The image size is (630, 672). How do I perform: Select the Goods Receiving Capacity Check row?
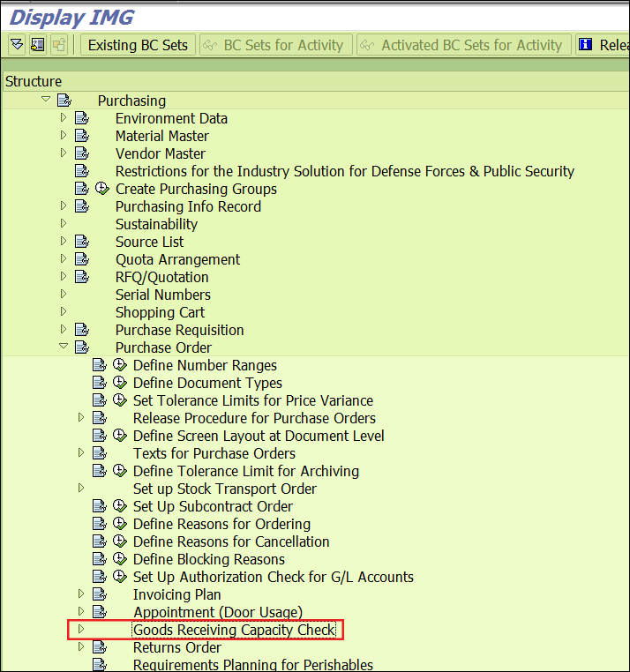(x=234, y=630)
